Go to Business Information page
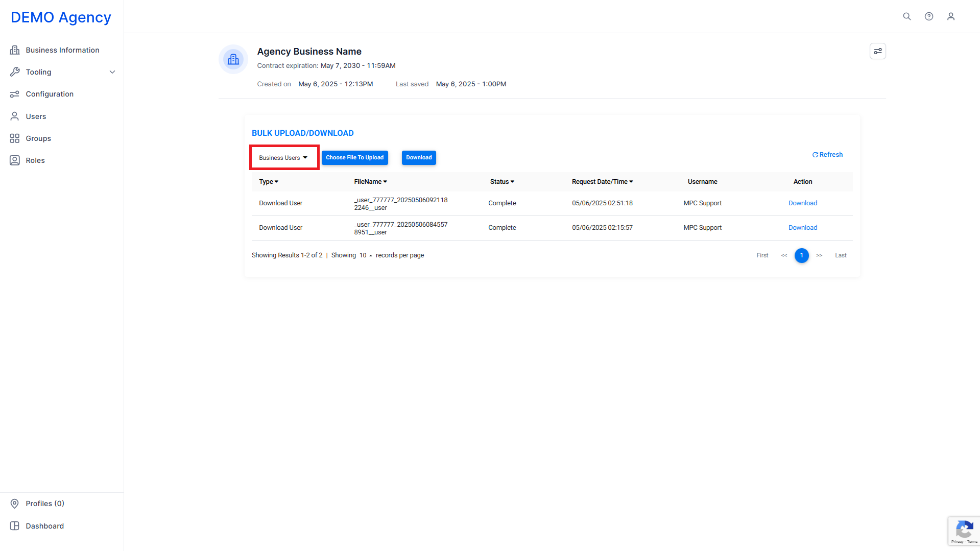This screenshot has height=551, width=980. pyautogui.click(x=62, y=50)
